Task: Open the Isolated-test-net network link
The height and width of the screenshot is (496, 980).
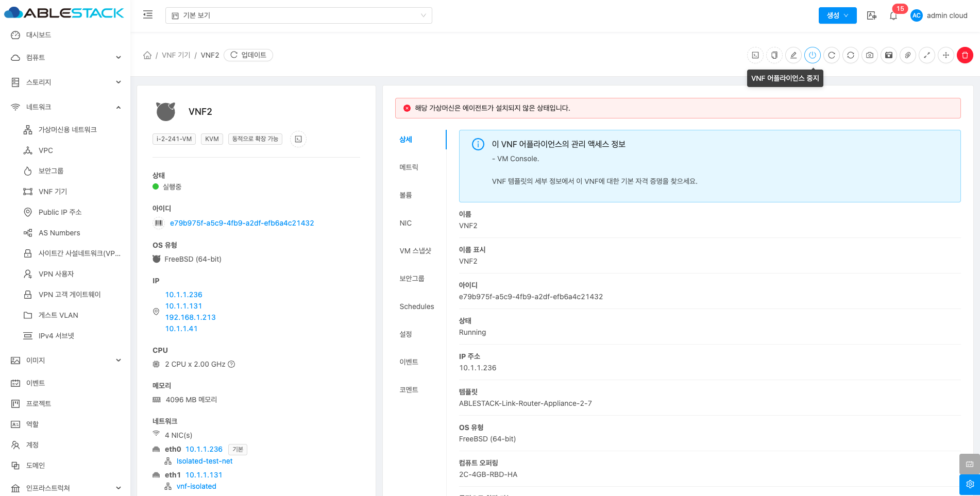Action: pyautogui.click(x=205, y=461)
